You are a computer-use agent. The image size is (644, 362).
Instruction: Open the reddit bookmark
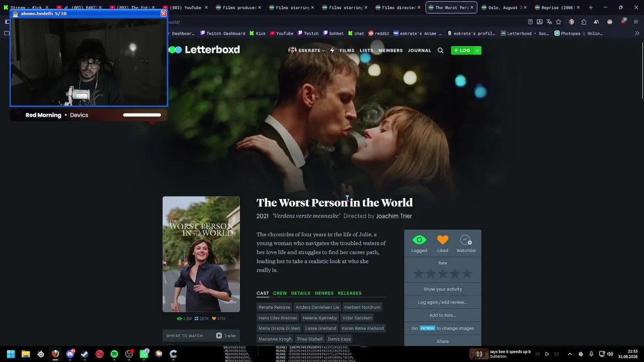379,34
